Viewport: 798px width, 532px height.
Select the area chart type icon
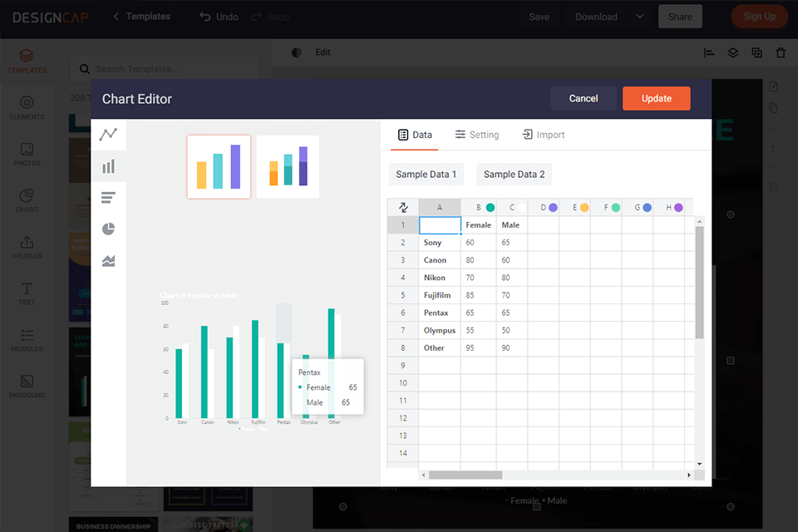[108, 261]
